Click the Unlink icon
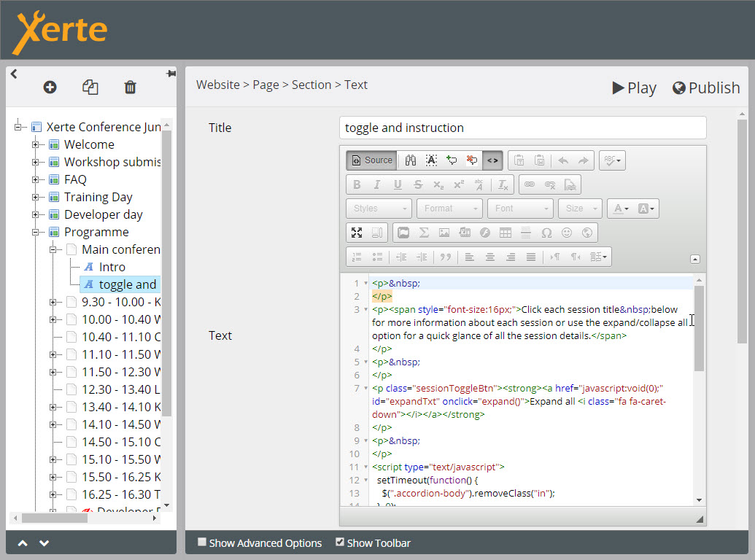 click(x=550, y=184)
